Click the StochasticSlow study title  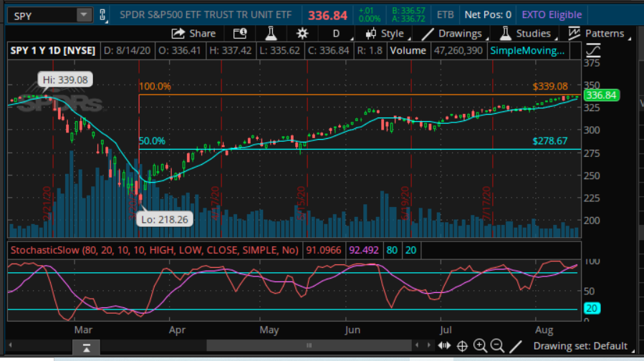pyautogui.click(x=155, y=251)
